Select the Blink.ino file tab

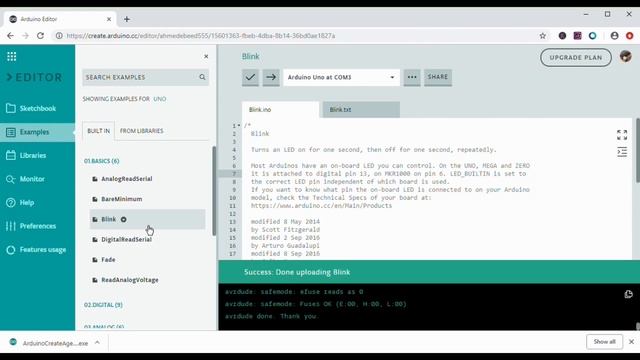[x=280, y=110]
